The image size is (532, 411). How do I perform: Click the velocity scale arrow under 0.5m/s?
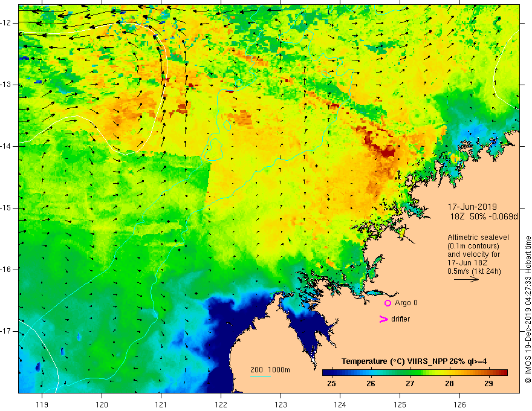(466, 279)
